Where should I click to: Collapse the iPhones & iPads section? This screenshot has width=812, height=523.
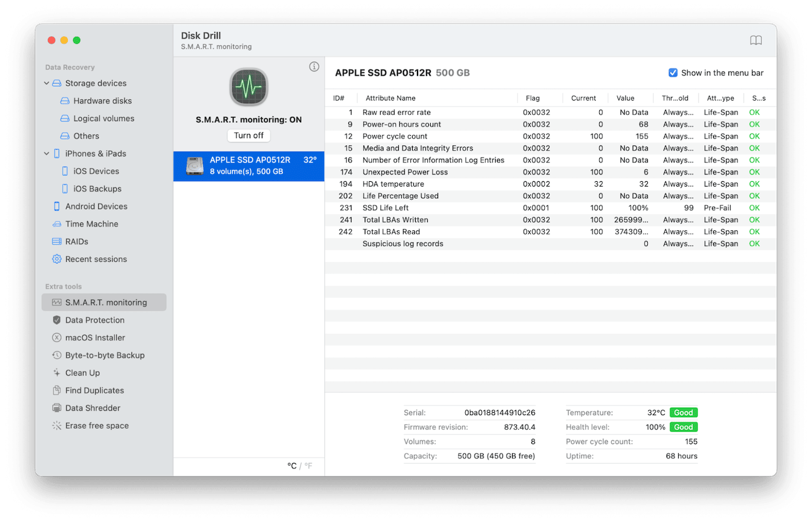coord(46,153)
